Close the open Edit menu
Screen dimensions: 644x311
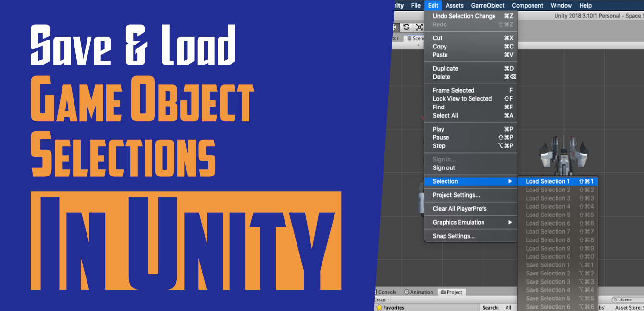433,6
